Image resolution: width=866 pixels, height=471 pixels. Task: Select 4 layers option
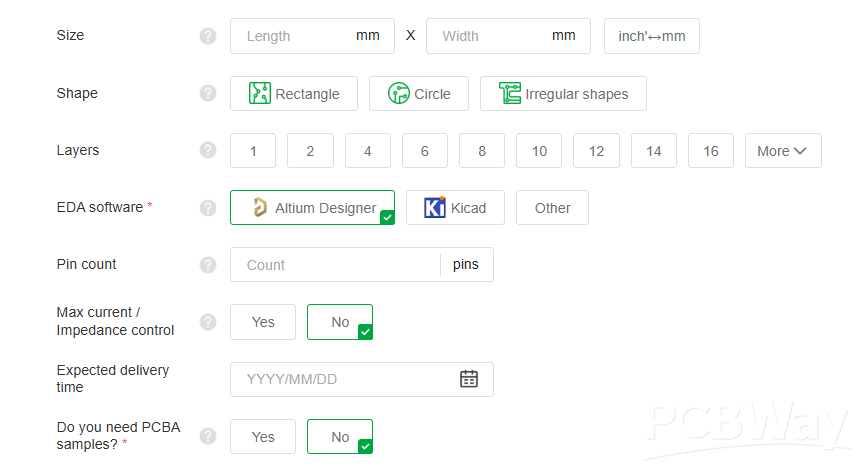click(x=368, y=151)
